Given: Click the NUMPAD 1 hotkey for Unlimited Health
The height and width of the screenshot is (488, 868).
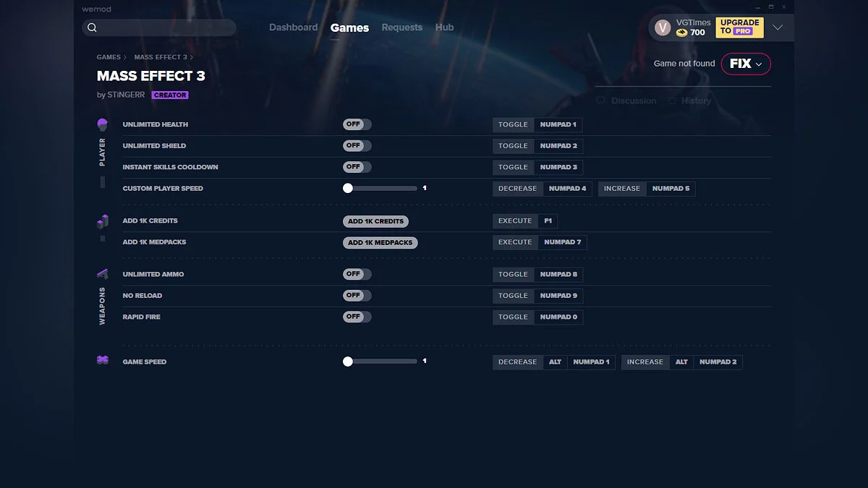Looking at the screenshot, I should (x=558, y=124).
